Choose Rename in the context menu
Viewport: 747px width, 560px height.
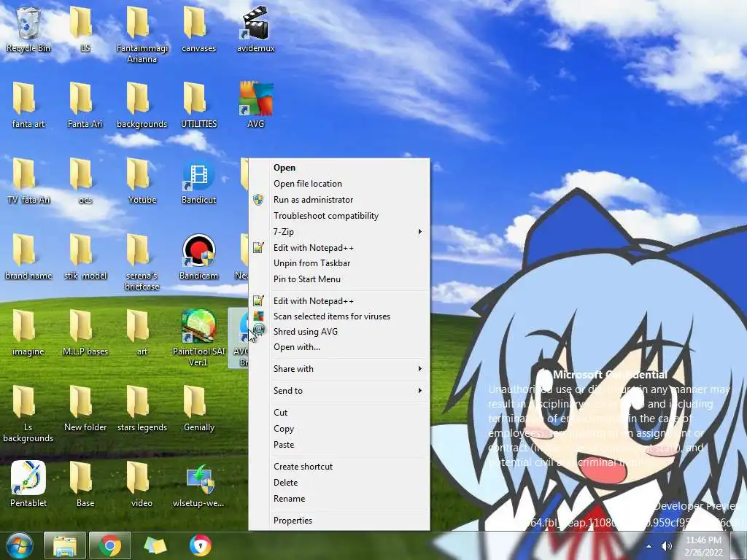tap(339, 499)
